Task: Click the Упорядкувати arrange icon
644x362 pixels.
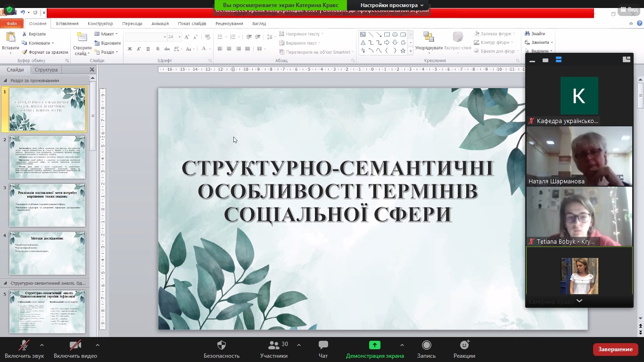Action: pos(429,37)
